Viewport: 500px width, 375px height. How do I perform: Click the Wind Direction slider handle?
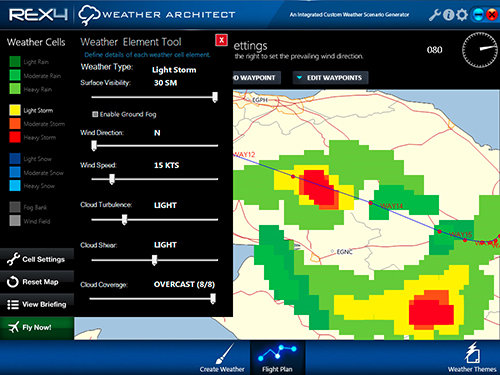94,146
